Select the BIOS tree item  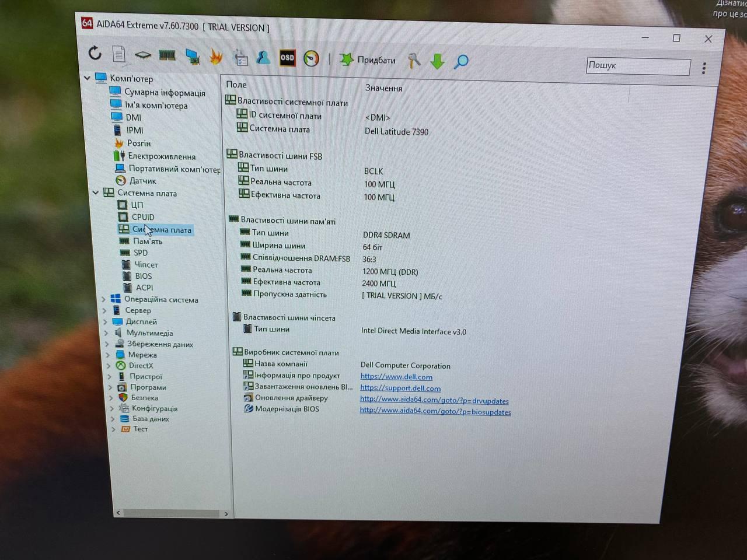(144, 276)
